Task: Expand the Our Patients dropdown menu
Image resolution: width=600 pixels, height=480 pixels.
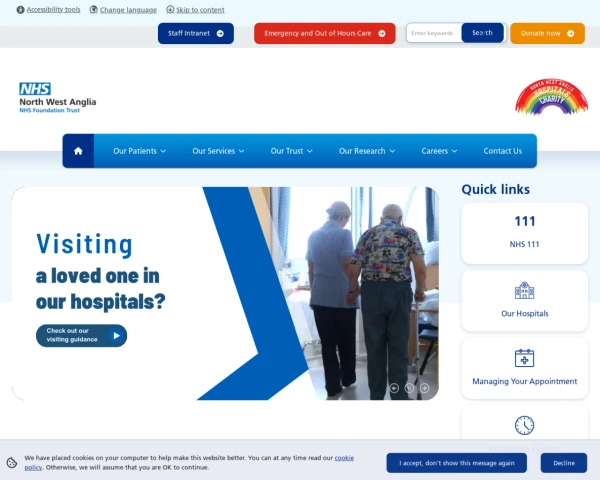Action: (x=139, y=151)
